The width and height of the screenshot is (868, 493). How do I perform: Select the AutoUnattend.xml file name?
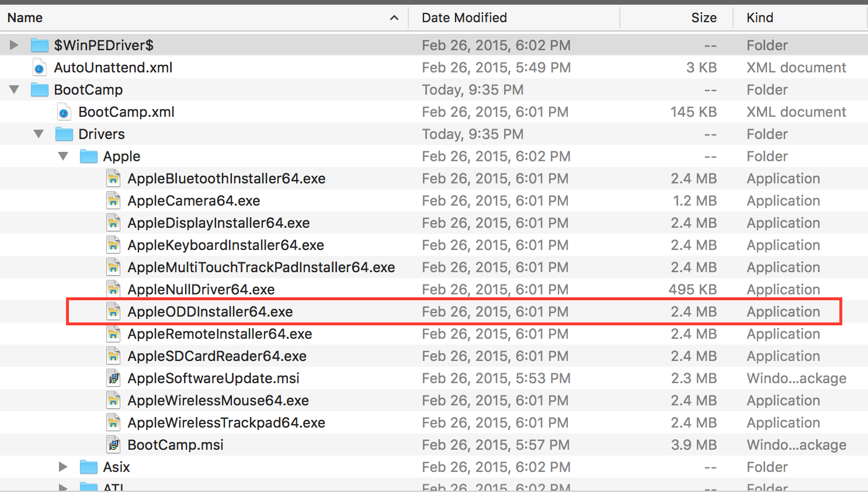pyautogui.click(x=113, y=67)
